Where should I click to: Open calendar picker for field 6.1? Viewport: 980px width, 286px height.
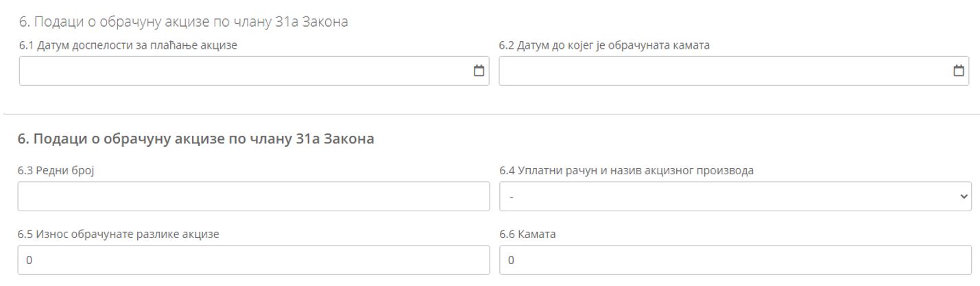pos(479,71)
